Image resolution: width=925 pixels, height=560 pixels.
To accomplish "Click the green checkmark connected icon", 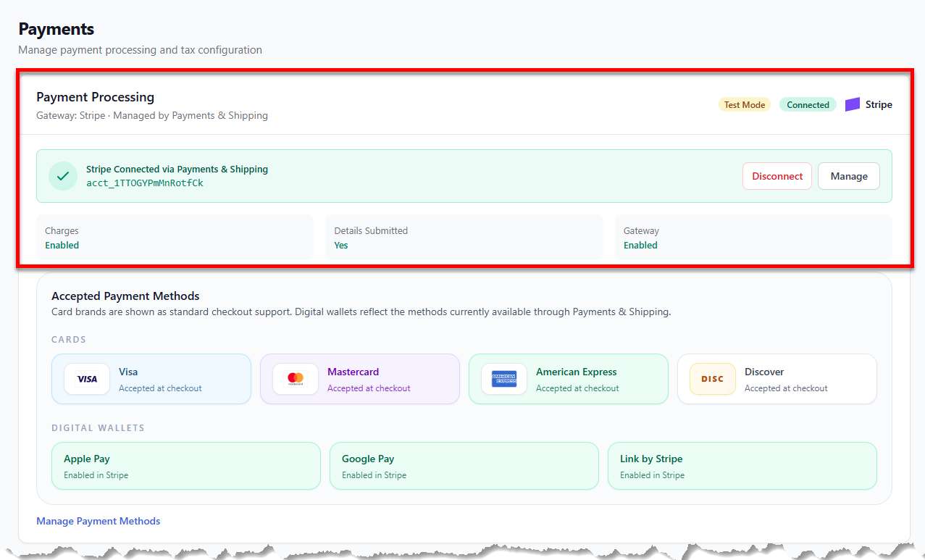I will [x=63, y=176].
